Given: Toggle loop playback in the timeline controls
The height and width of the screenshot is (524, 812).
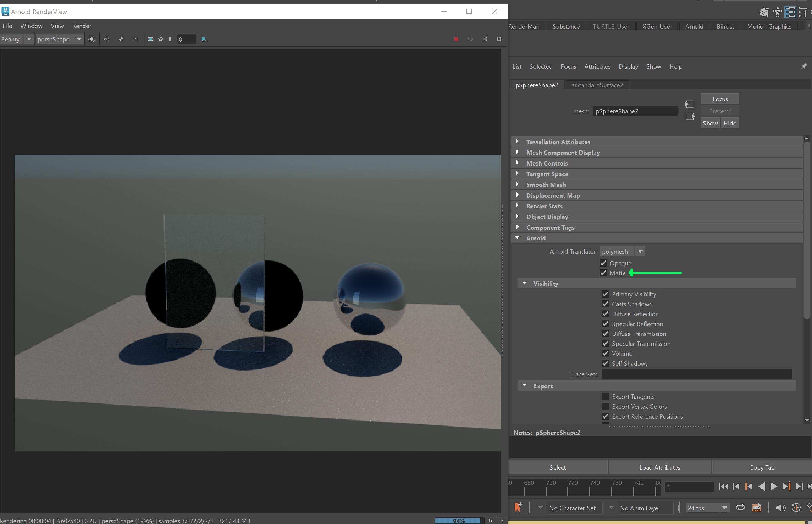Looking at the screenshot, I should click(741, 508).
